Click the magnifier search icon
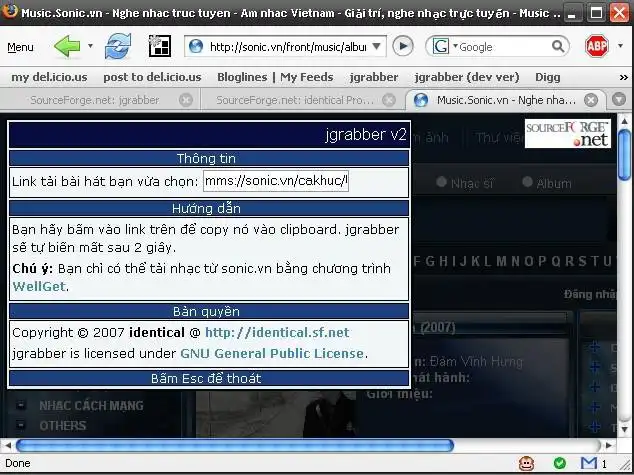 click(558, 46)
